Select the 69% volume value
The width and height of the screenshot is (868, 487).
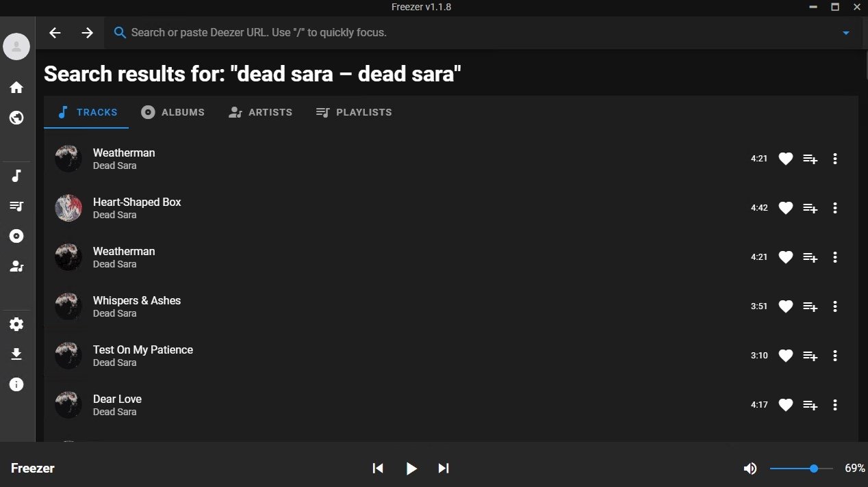tap(855, 469)
